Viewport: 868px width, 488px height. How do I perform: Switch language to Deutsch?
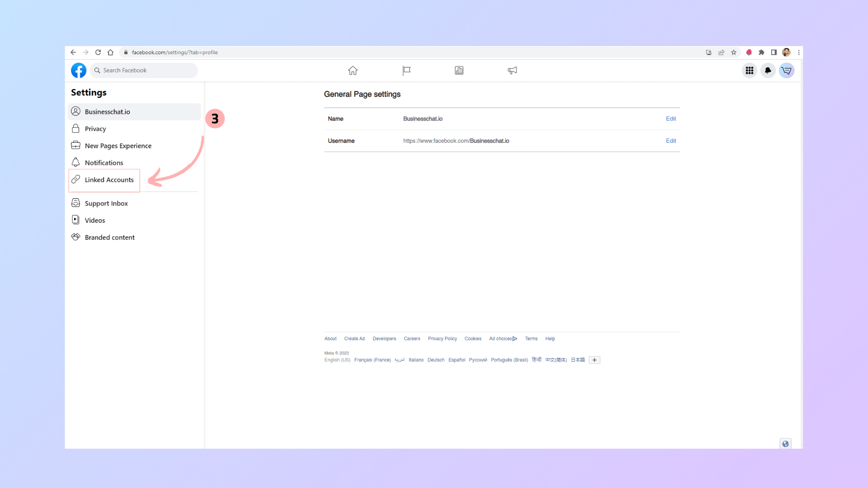coord(436,360)
